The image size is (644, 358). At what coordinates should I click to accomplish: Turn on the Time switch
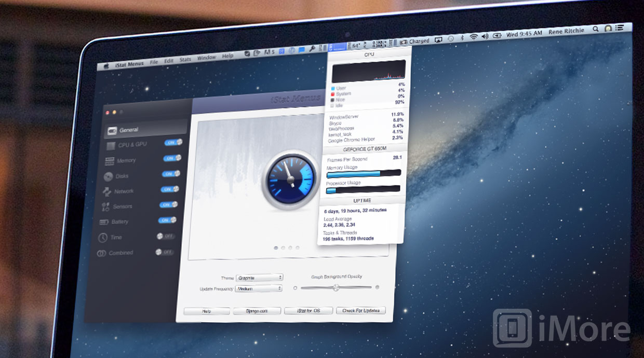click(166, 236)
